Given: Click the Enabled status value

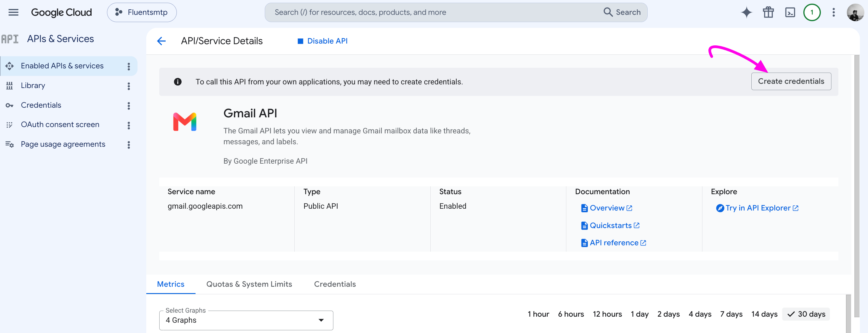Looking at the screenshot, I should tap(452, 206).
